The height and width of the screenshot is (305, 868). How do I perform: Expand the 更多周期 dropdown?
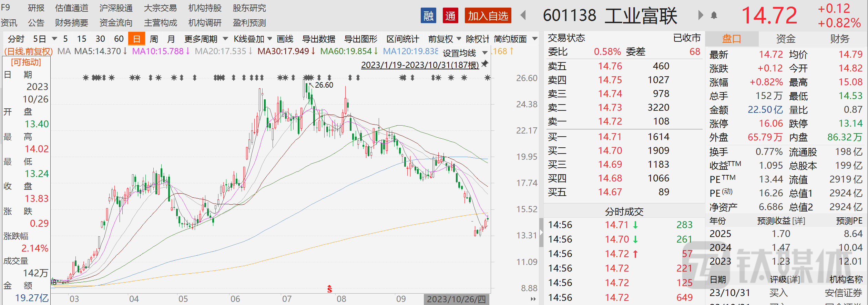pos(206,39)
